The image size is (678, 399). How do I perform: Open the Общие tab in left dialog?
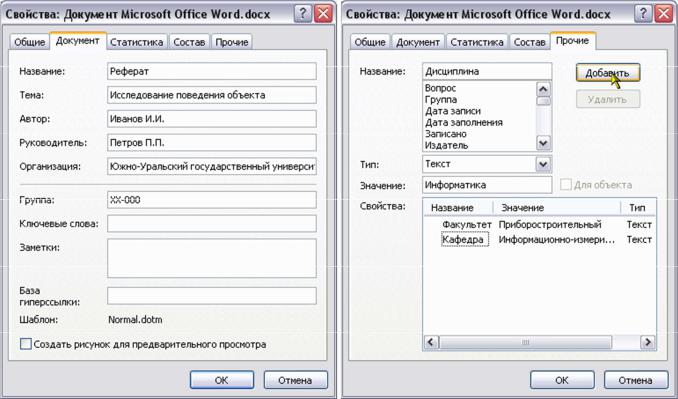pyautogui.click(x=29, y=42)
